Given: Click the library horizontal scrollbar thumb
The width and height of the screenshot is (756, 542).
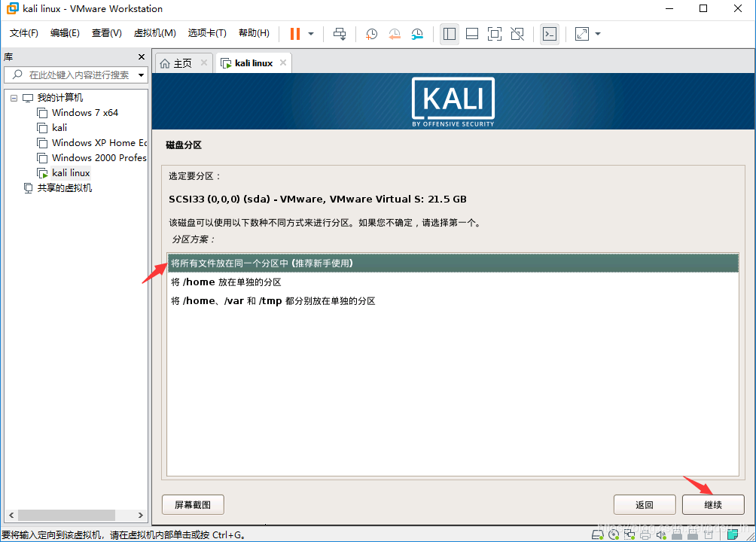Looking at the screenshot, I should click(x=66, y=515).
